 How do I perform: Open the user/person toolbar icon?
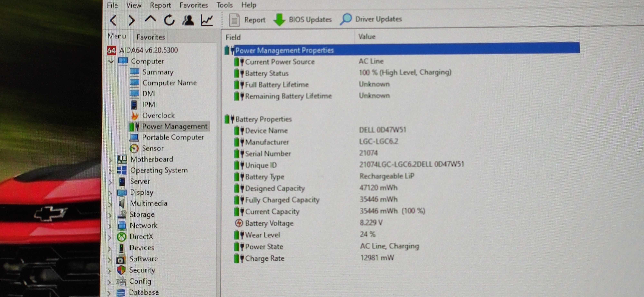click(188, 20)
